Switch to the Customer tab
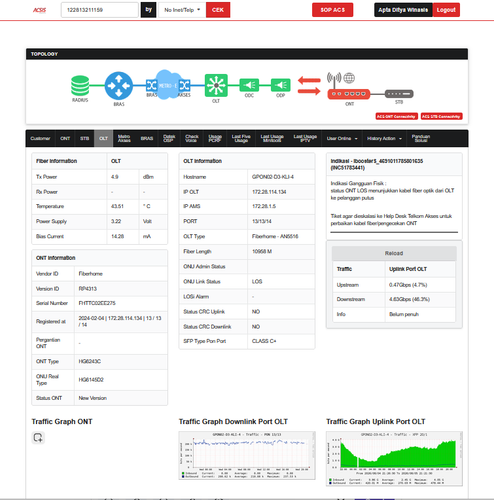The height and width of the screenshot is (500, 494). pos(40,138)
